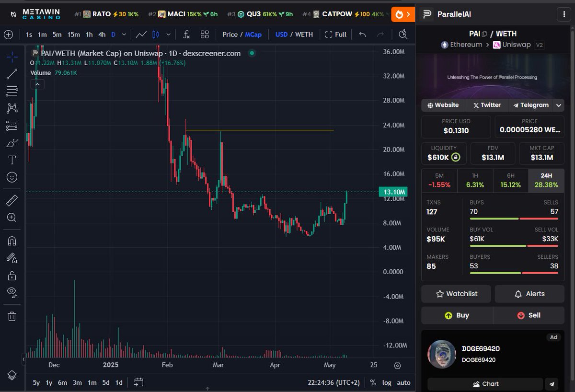Viewport: 575px width, 392px height.
Task: Toggle auto scale on price axis
Action: (403, 382)
